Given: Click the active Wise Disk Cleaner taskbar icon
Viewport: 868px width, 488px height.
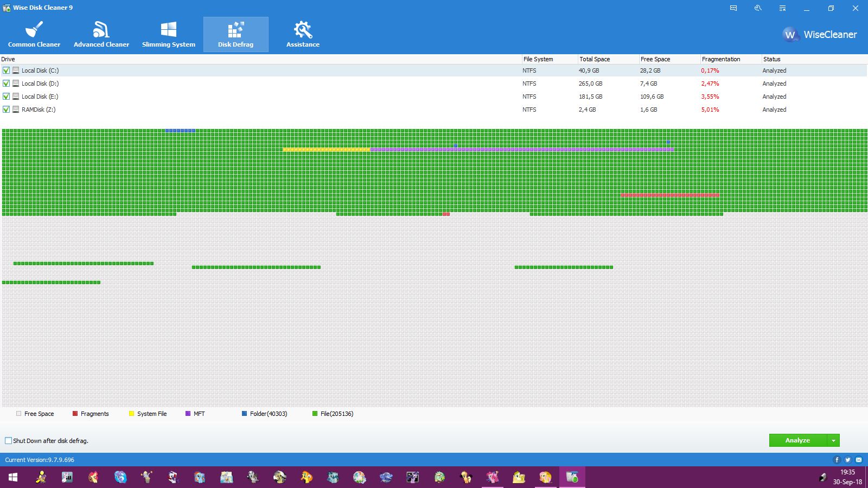Looking at the screenshot, I should (572, 477).
